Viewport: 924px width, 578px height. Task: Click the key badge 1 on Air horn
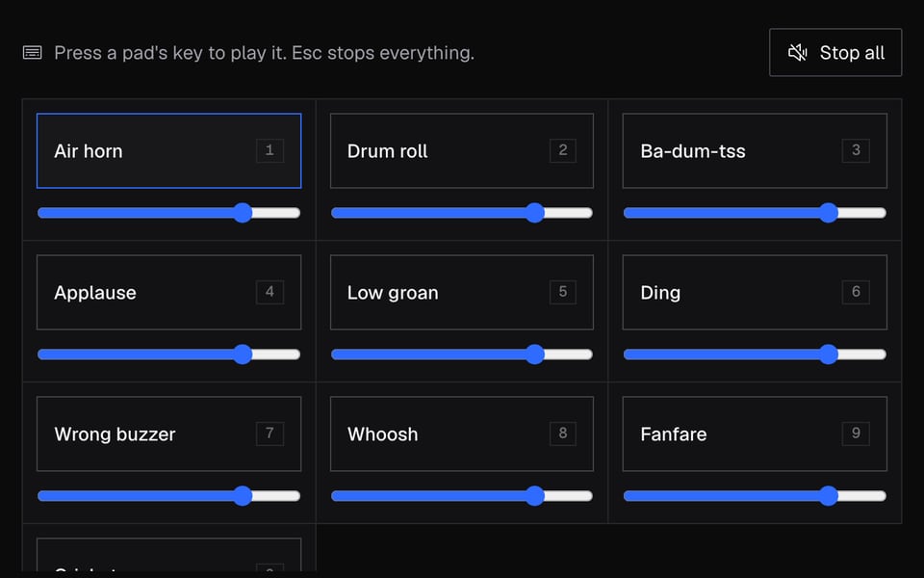tap(269, 150)
